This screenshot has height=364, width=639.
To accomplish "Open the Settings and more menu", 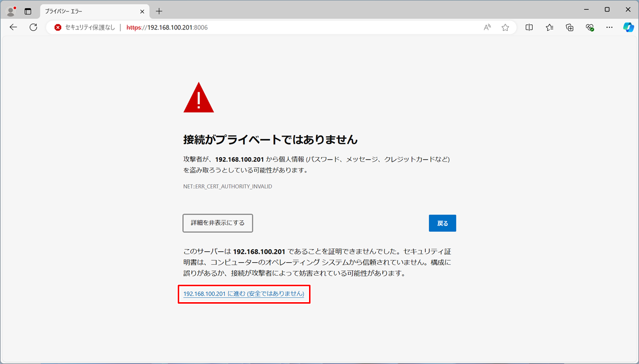I will (609, 27).
